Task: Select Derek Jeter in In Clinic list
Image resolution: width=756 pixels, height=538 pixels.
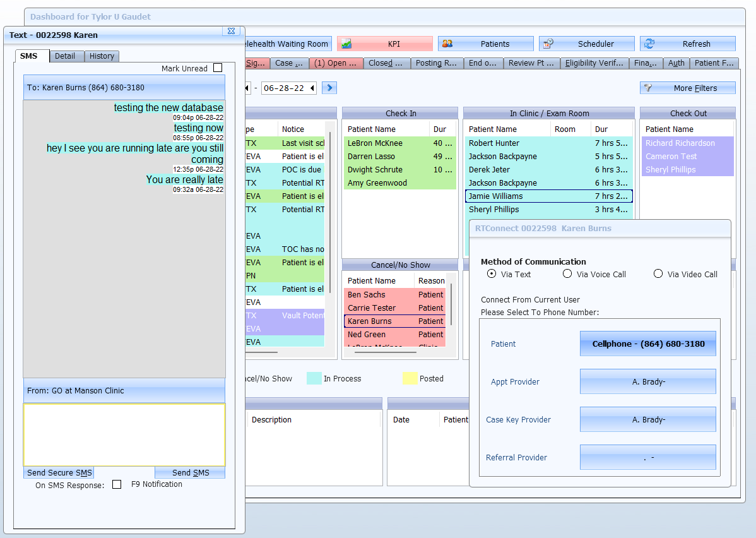Action: pyautogui.click(x=548, y=169)
